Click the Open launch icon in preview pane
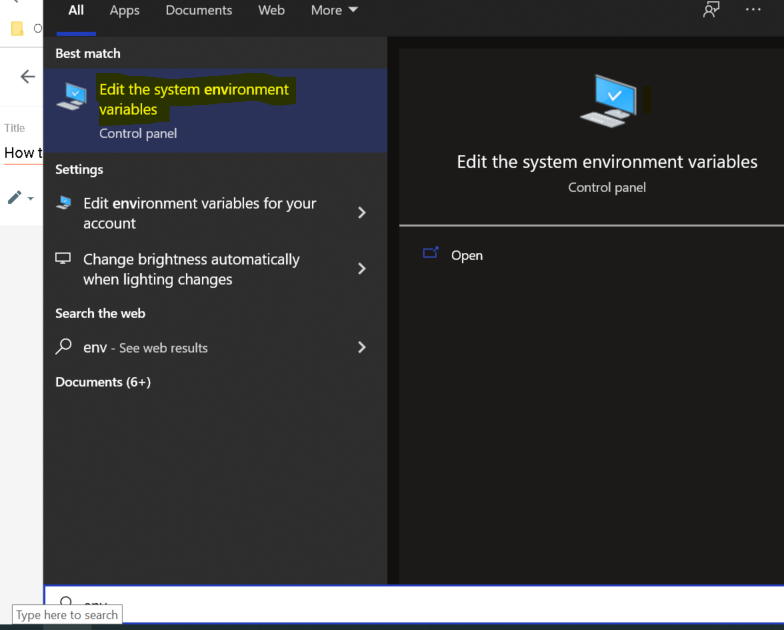Viewport: 784px width, 630px height. pyautogui.click(x=430, y=253)
